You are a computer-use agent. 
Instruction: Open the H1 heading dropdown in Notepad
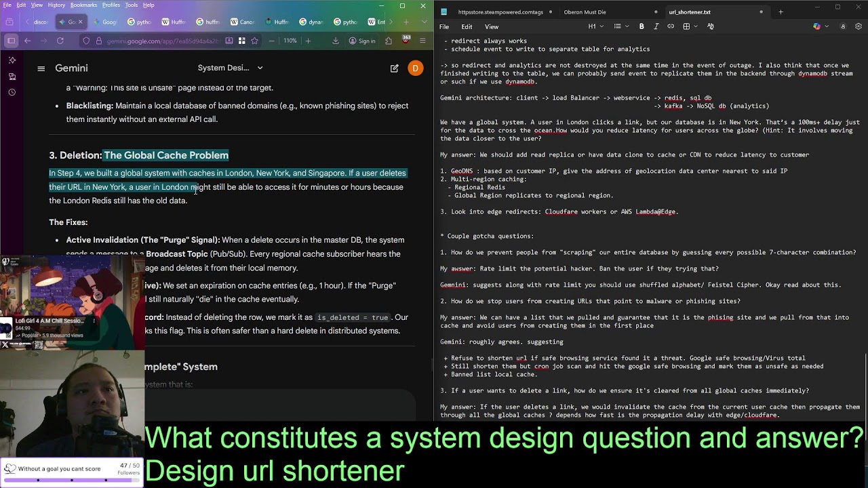595,26
